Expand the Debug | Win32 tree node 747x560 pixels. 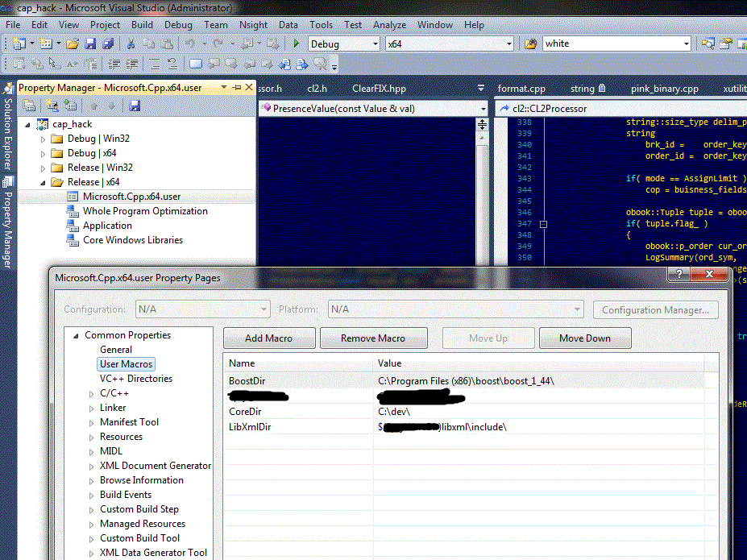(x=43, y=139)
